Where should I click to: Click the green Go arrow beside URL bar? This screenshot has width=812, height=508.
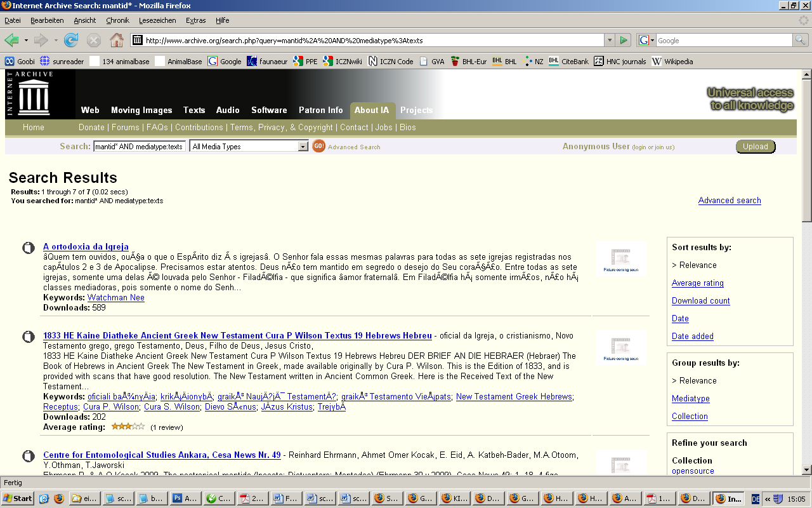[x=624, y=41]
